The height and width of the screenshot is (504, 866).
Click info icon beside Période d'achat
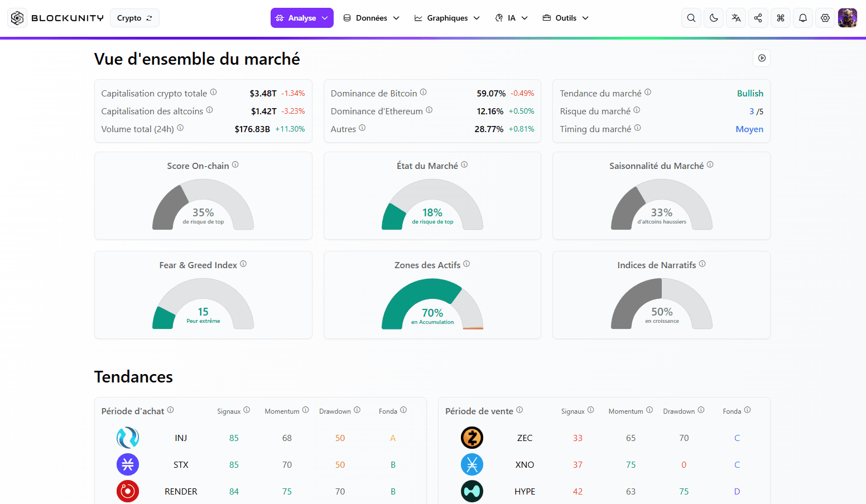tap(170, 410)
